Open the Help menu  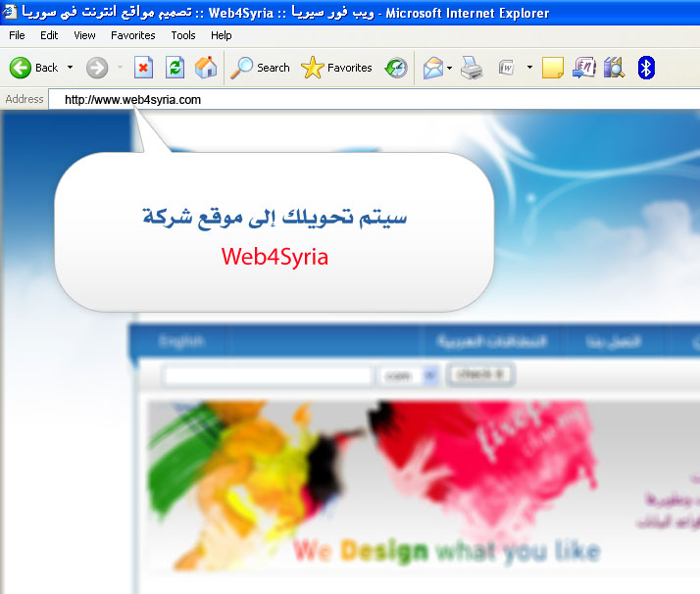point(221,35)
